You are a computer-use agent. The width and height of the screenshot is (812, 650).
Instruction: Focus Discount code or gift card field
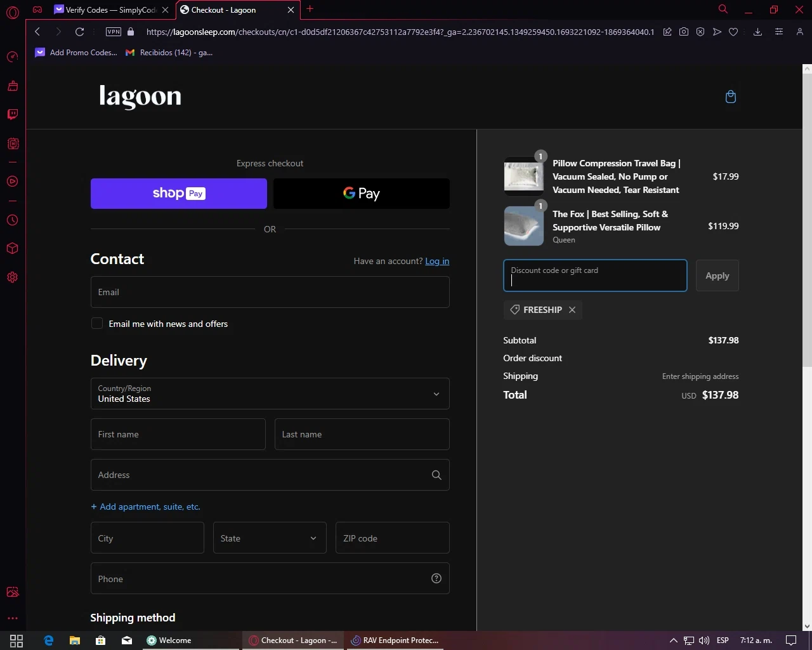[x=595, y=275]
